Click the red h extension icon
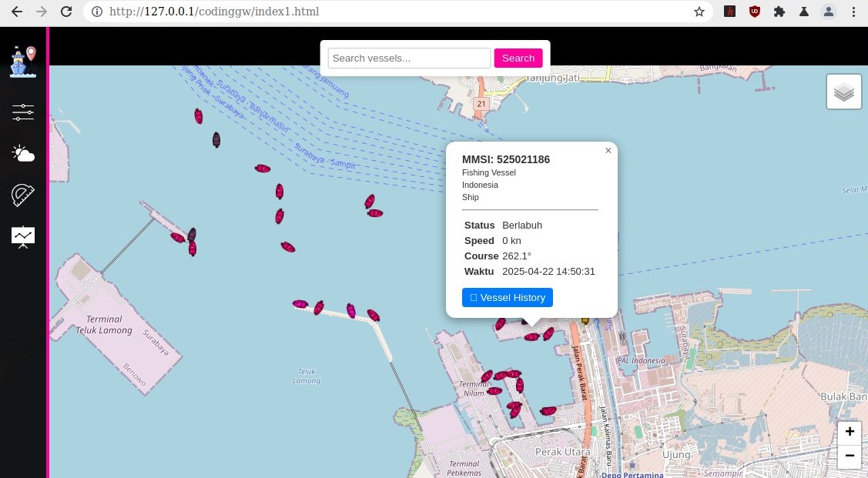868x478 pixels. (729, 12)
